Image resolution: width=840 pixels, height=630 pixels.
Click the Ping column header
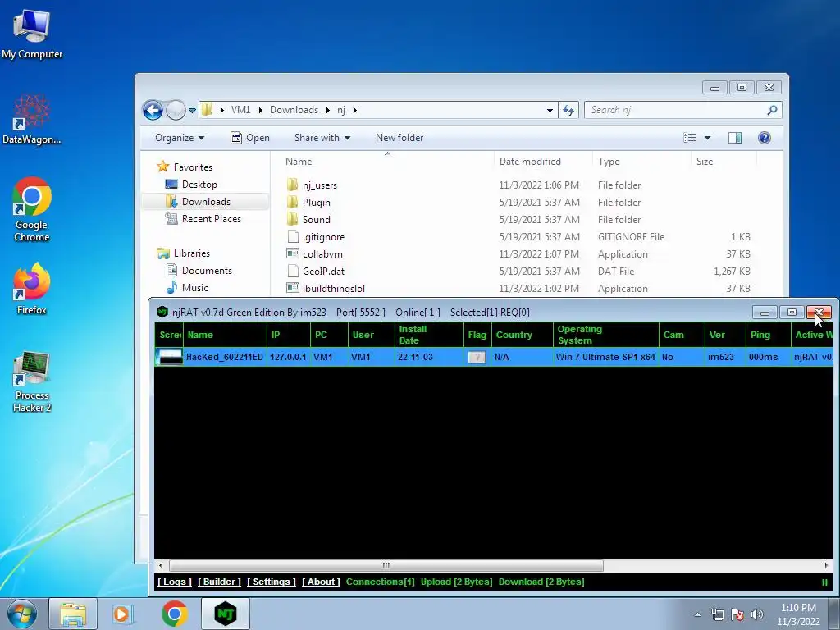[768, 335]
